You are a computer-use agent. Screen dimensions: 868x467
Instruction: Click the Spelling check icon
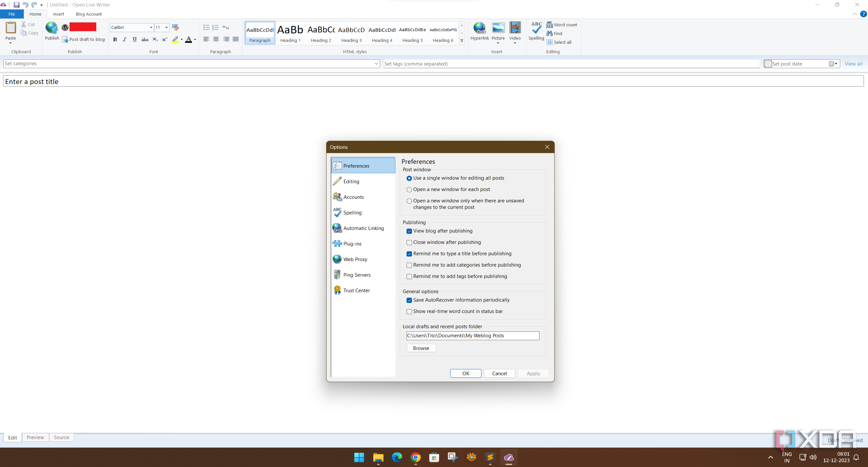pos(536,28)
